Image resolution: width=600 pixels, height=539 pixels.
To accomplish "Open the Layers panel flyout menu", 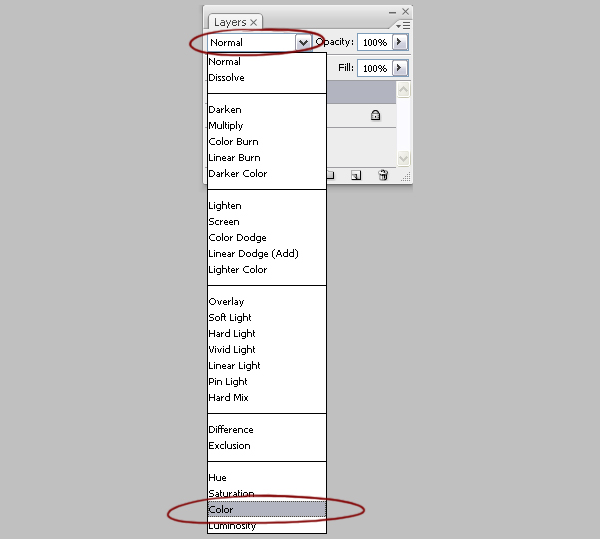I will (403, 26).
